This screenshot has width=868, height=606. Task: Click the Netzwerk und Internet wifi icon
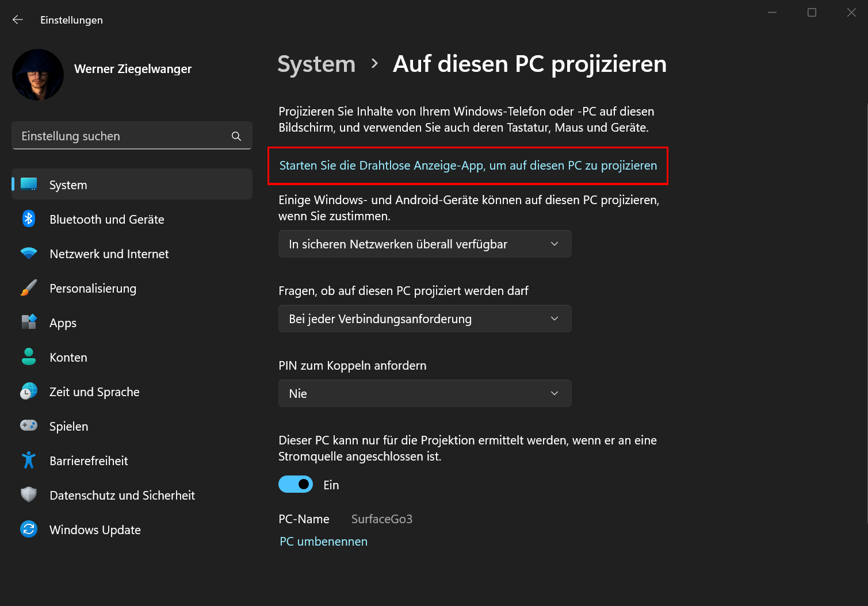[29, 254]
